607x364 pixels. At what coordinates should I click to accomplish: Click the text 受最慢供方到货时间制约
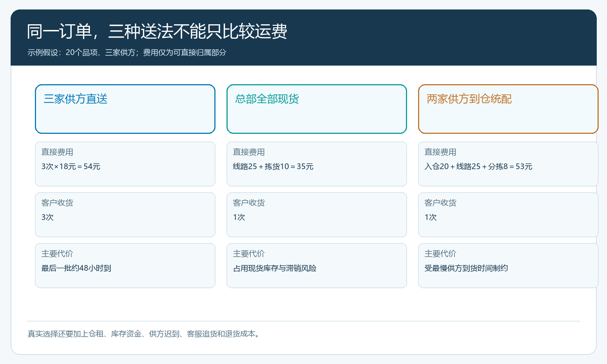point(466,268)
